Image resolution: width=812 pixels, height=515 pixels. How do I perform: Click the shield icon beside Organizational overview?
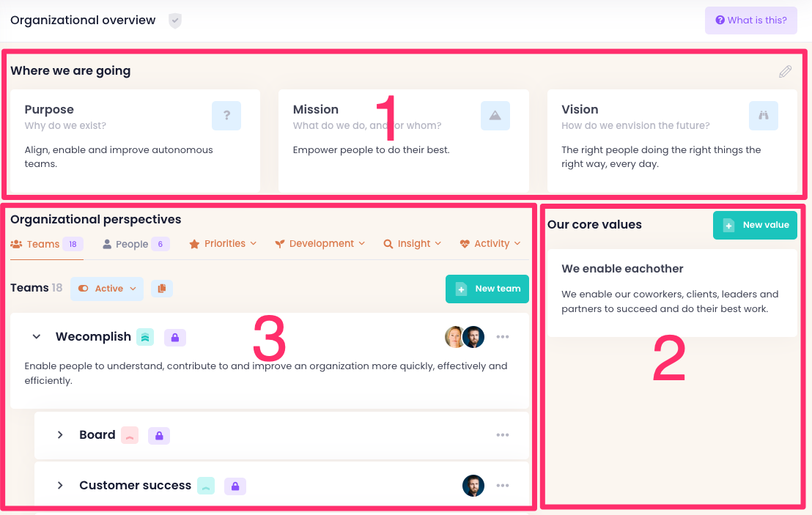(x=174, y=21)
